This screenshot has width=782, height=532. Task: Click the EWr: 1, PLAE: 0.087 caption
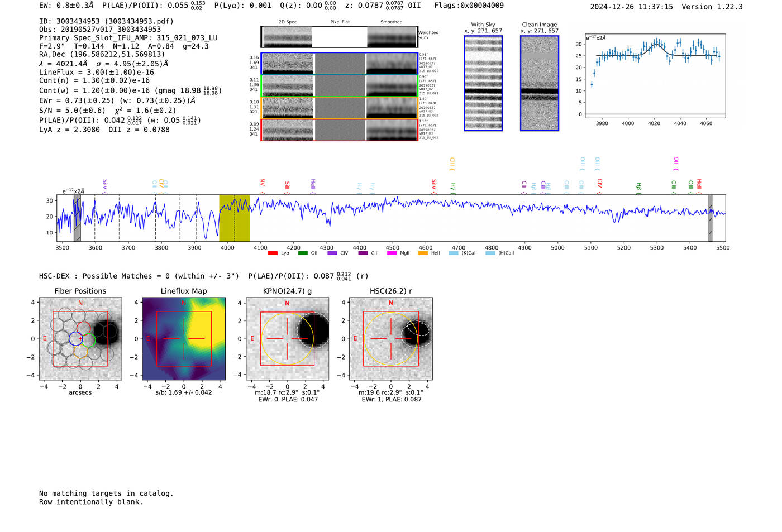(x=392, y=400)
